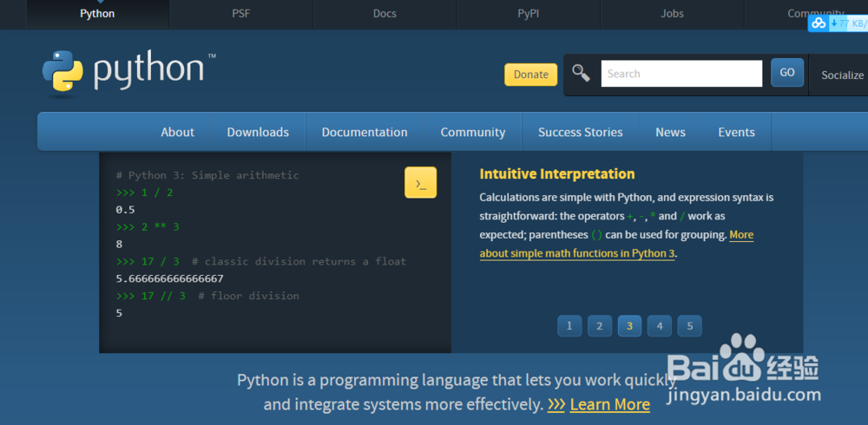
Task: Open Events in main navigation
Action: [x=736, y=132]
